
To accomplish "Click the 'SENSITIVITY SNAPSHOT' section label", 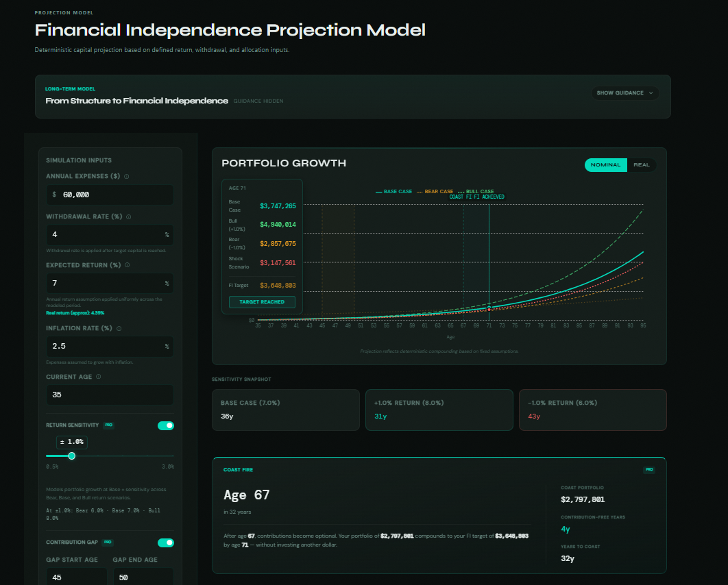I will coord(241,379).
